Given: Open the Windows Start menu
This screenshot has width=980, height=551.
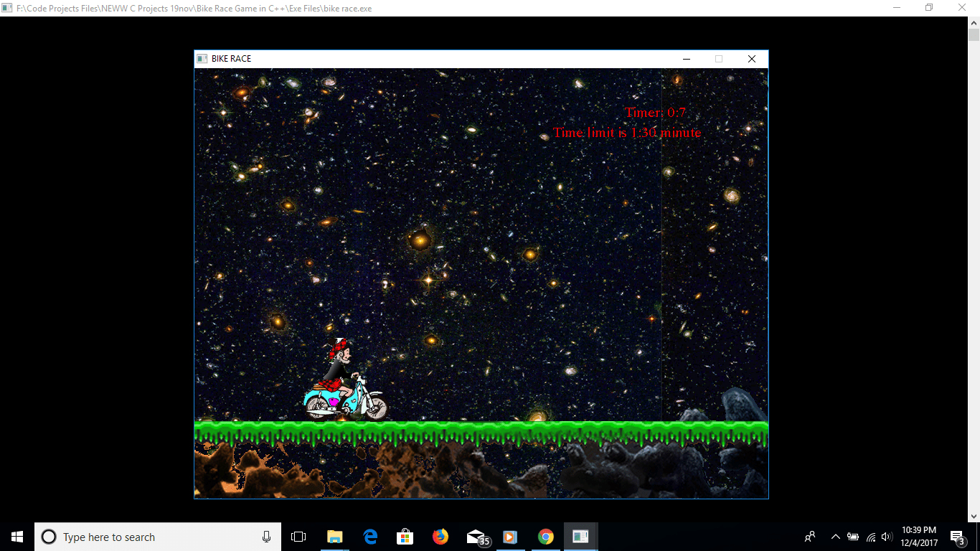Looking at the screenshot, I should pyautogui.click(x=17, y=537).
